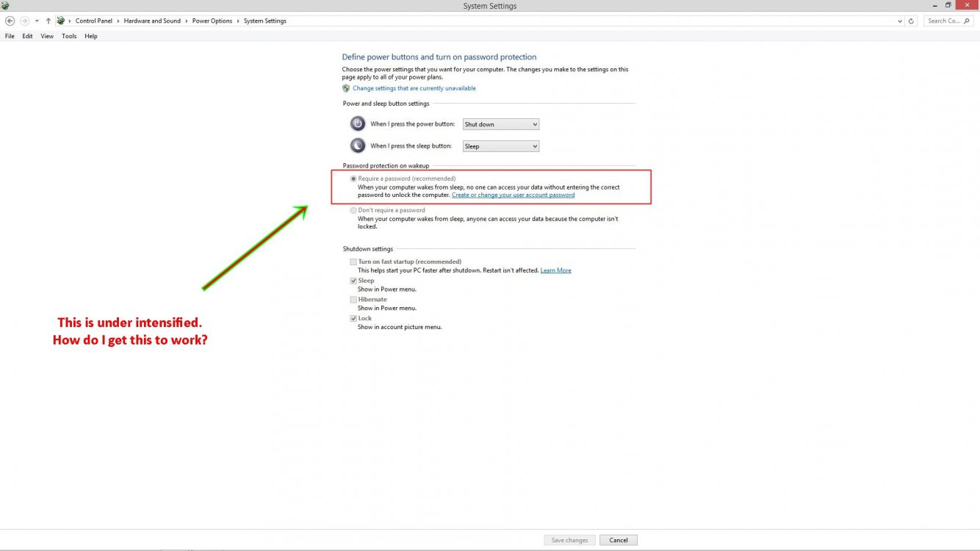Open the Tools menu
Viewport: 980px width, 551px height.
click(69, 36)
